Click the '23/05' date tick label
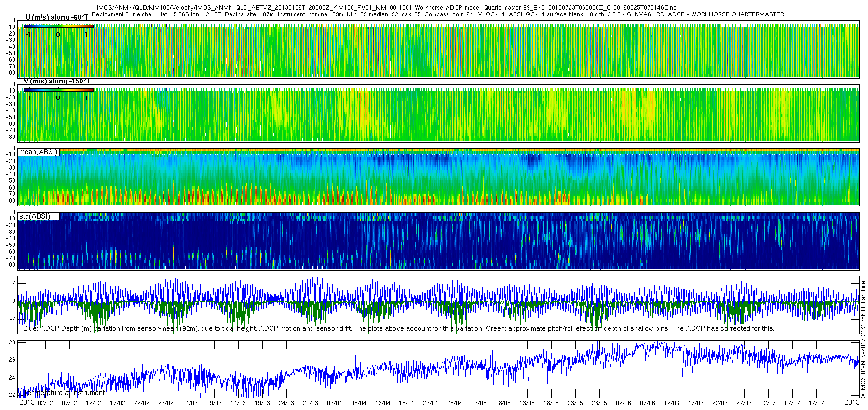Screen dimensions: 868x410 (x=575, y=403)
